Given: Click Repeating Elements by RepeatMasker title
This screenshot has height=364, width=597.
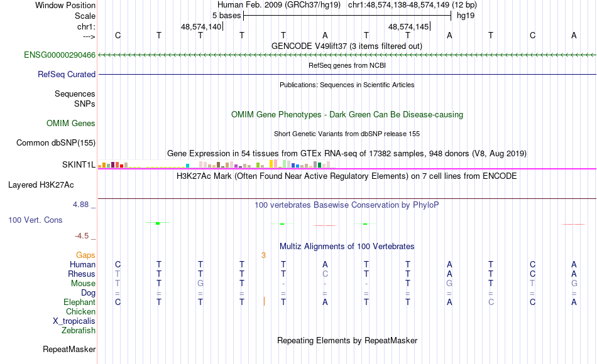Looking at the screenshot, I should coord(347,340).
